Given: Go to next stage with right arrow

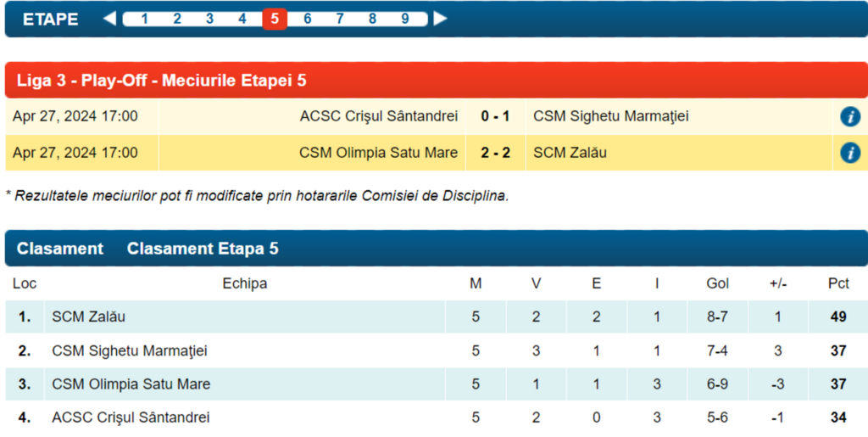Looking at the screenshot, I should [440, 19].
